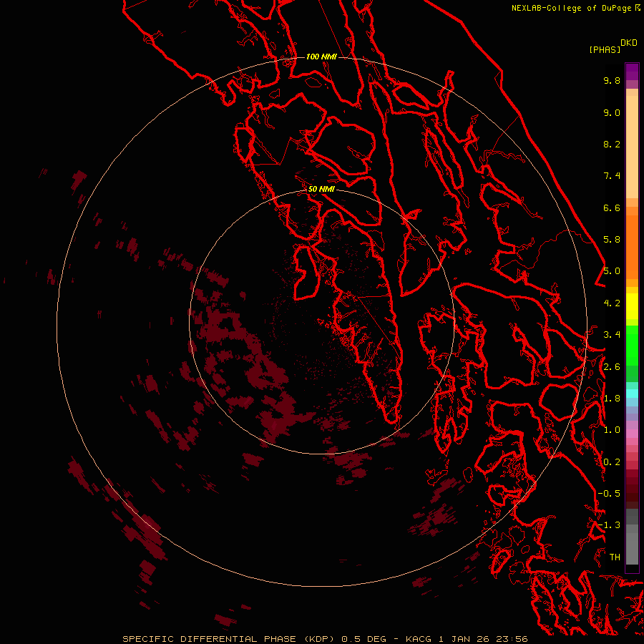This screenshot has width=644, height=644.
Task: Click the cyan segment of the color bar
Action: coord(632,394)
